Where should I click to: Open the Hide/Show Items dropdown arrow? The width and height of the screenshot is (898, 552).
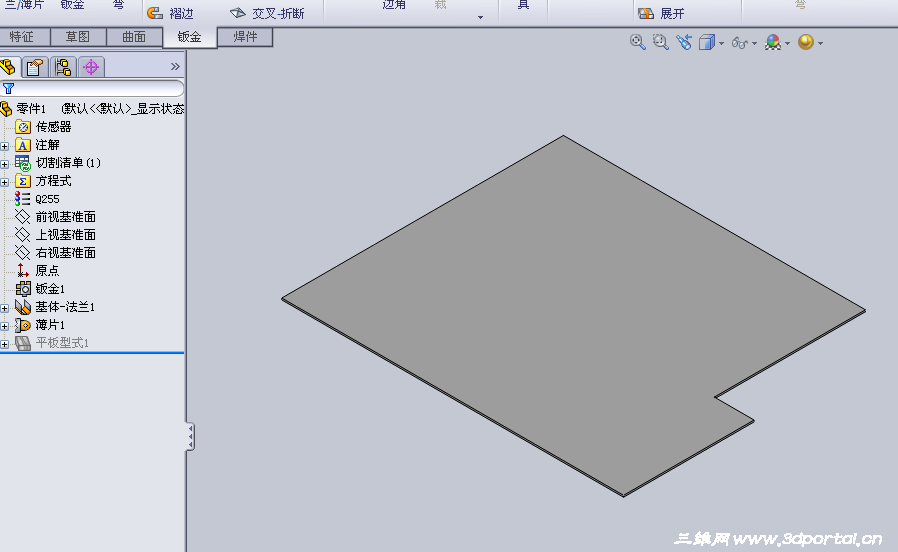tap(754, 44)
